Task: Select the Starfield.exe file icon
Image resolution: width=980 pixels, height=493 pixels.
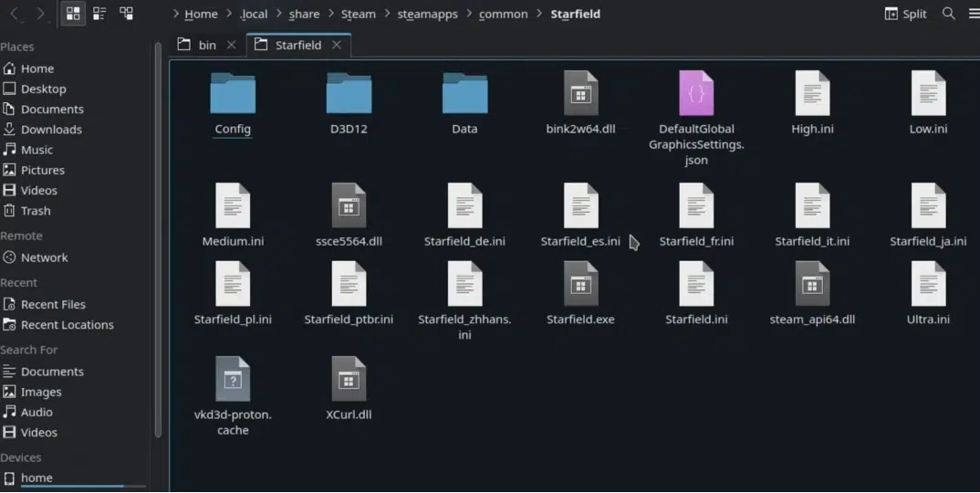Action: click(x=580, y=285)
